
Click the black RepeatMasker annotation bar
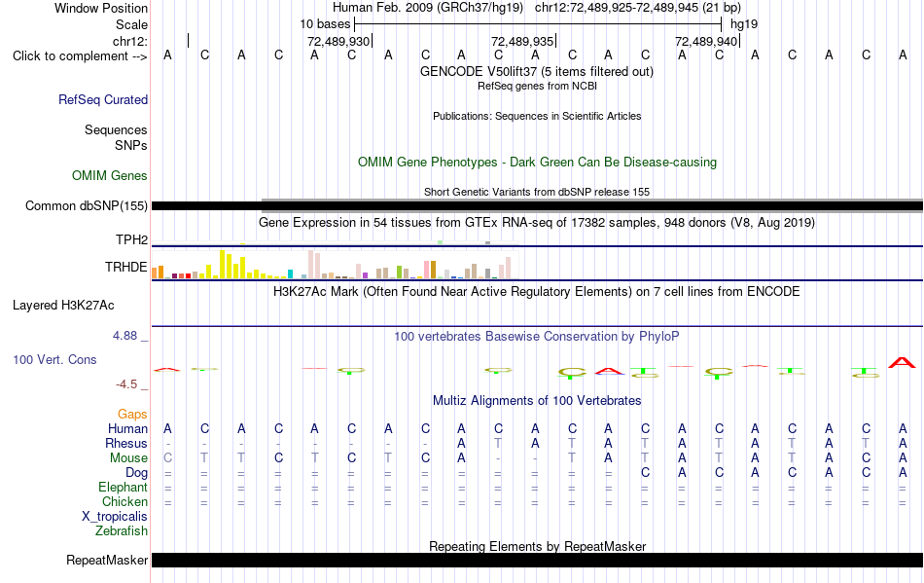(538, 560)
